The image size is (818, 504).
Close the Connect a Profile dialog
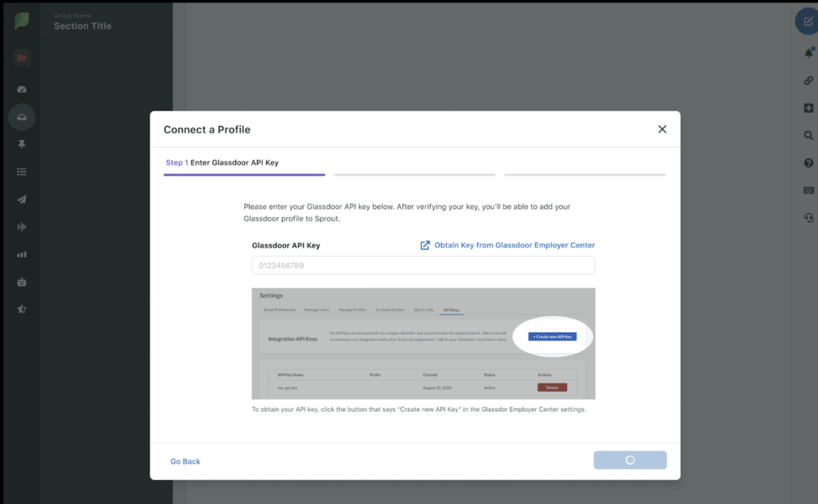tap(661, 129)
